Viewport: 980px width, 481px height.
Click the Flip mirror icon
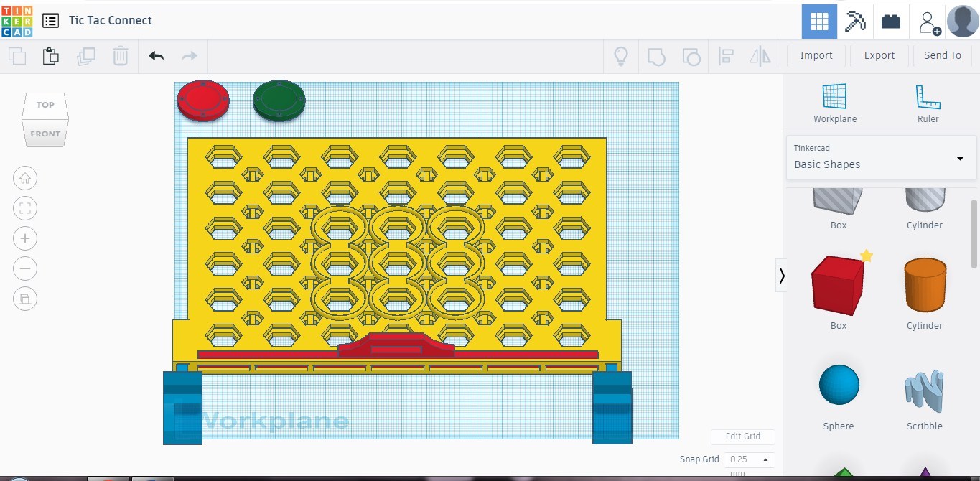[760, 56]
